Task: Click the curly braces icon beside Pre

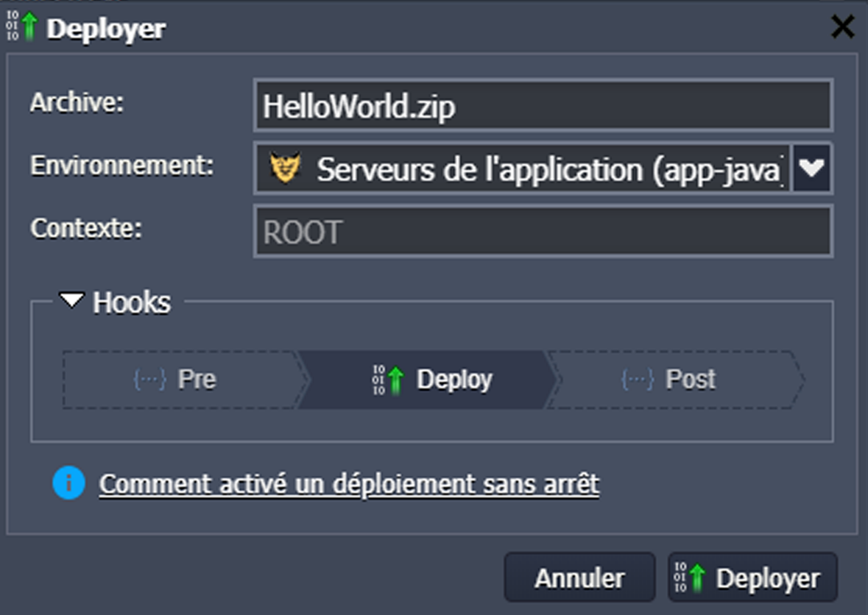Action: [149, 380]
